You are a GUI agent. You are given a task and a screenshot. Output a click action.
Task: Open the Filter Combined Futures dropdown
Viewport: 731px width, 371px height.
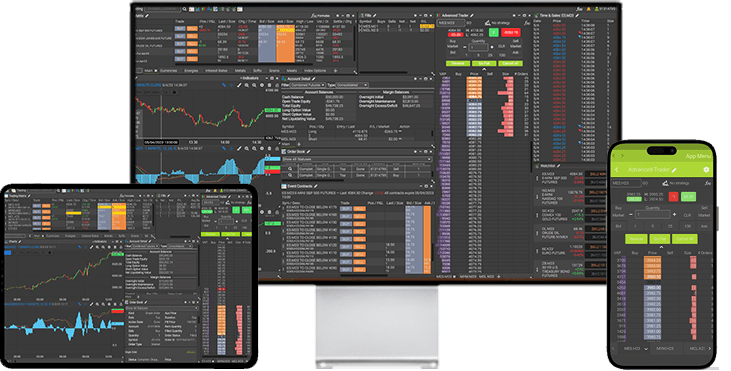[x=308, y=85]
